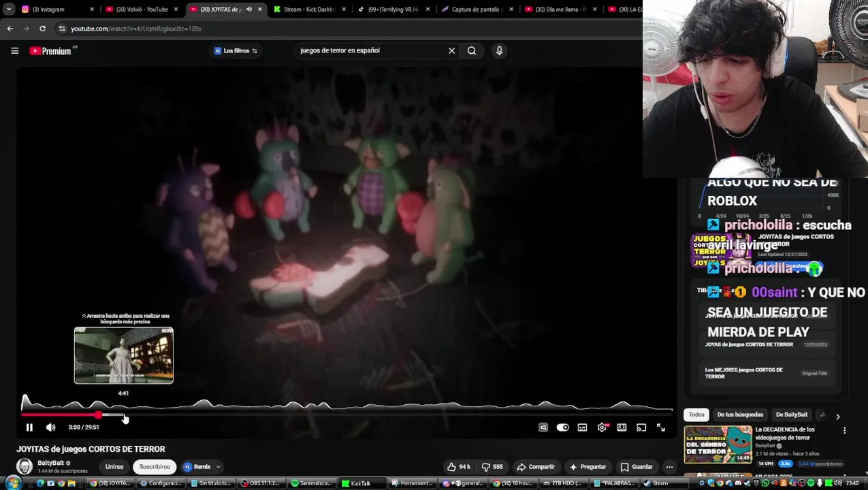Submit search with magnifying glass icon
This screenshot has width=868, height=490.
[x=472, y=50]
